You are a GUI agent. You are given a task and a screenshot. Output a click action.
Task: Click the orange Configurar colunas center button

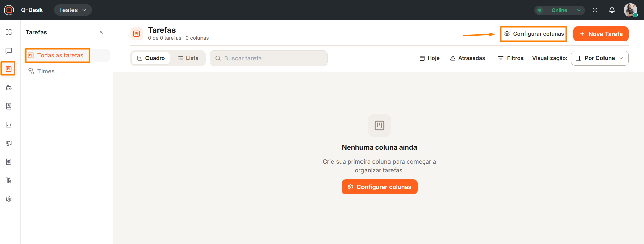379,187
